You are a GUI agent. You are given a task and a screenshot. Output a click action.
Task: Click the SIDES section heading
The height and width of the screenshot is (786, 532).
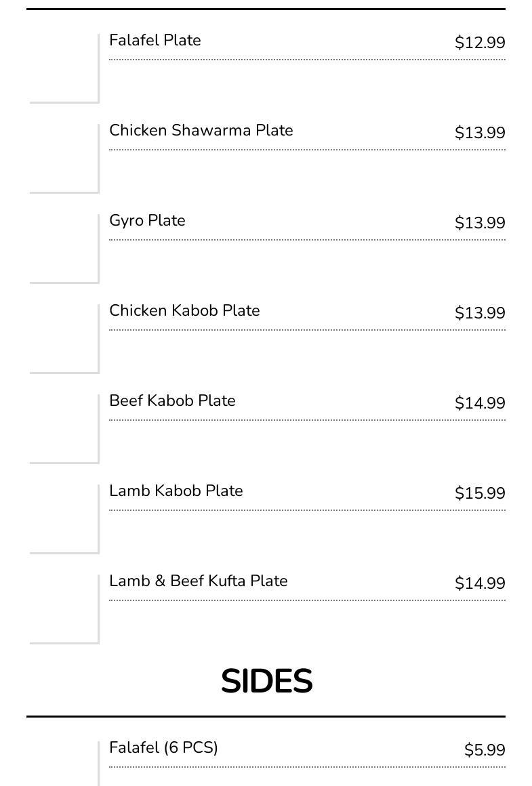coord(266,681)
